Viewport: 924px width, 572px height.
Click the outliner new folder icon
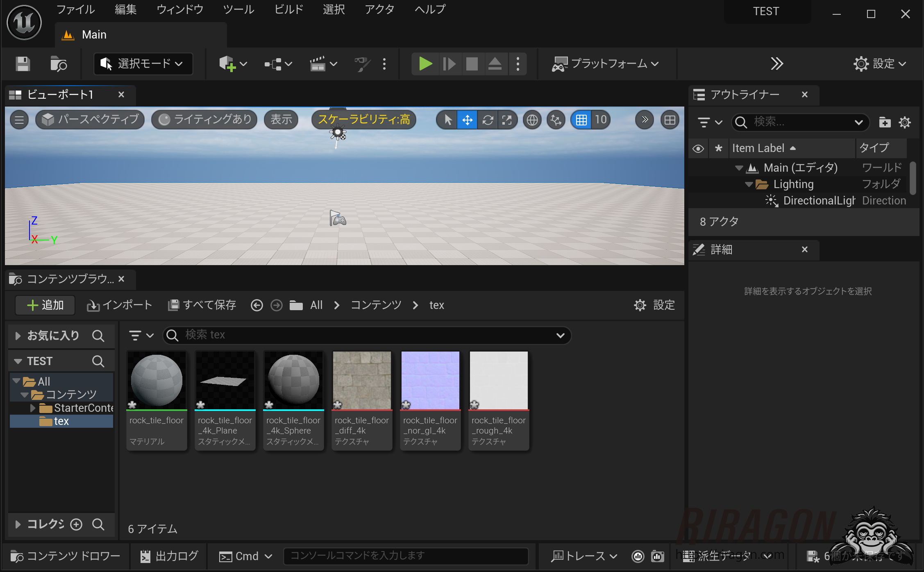[x=885, y=122]
